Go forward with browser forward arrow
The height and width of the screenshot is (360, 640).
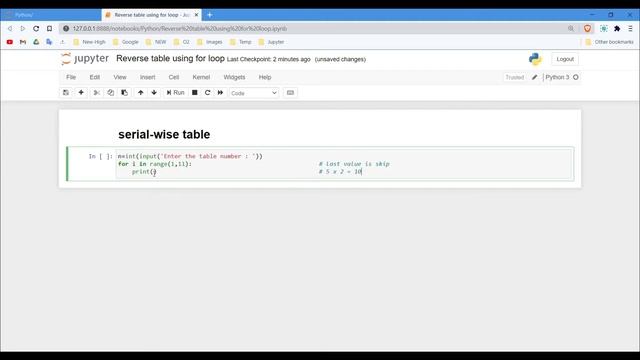(23, 29)
